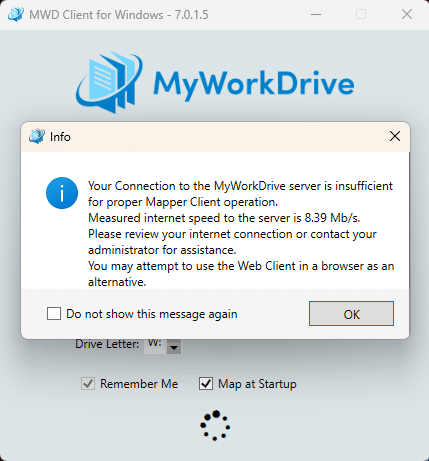Click the W: drive letter field
Screen dimensions: 429x461
[x=155, y=346]
